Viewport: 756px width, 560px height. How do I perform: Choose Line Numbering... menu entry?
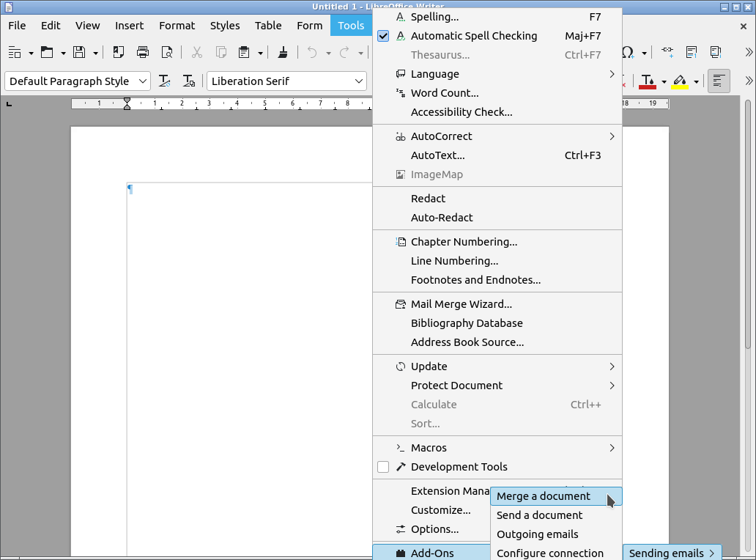pyautogui.click(x=497, y=261)
